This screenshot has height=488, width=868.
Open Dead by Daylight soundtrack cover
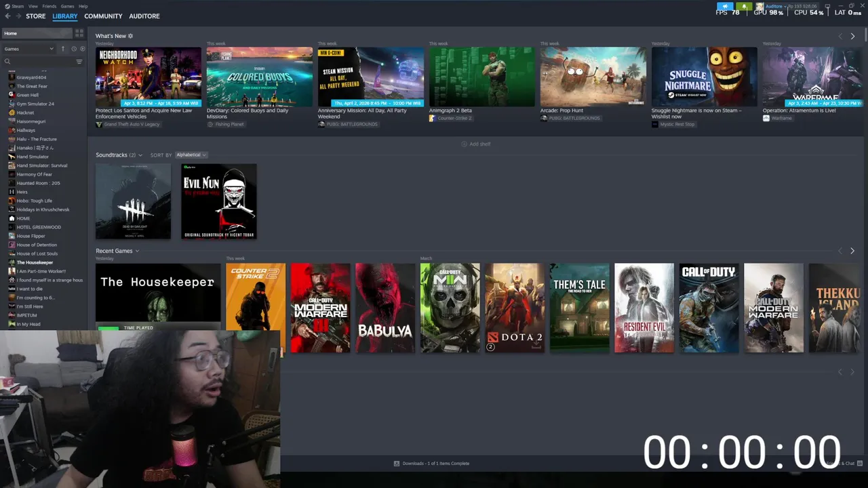[133, 201]
